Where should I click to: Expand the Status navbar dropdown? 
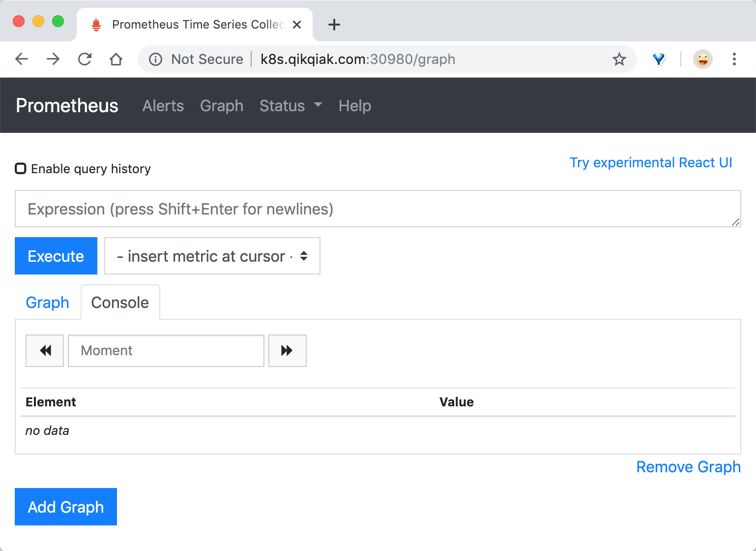coord(291,106)
